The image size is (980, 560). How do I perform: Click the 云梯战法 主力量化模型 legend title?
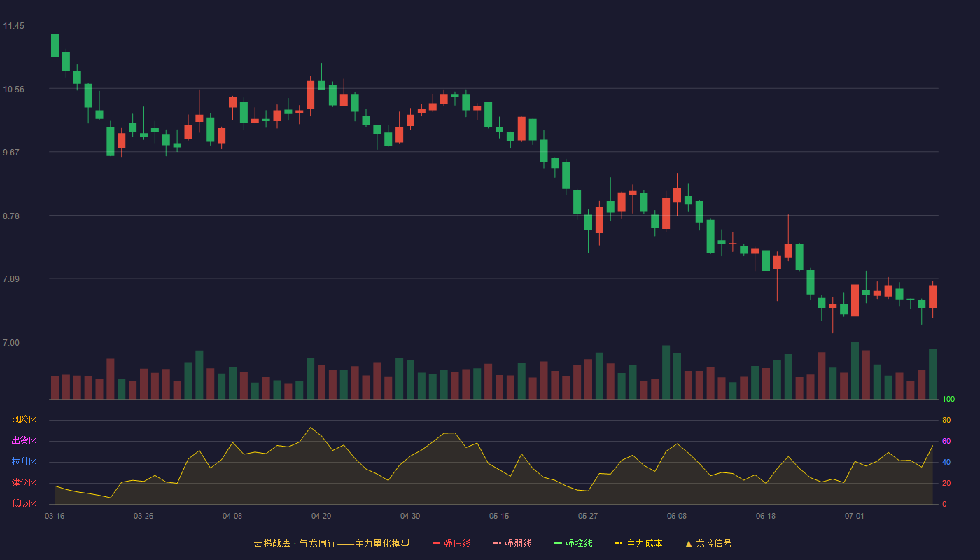331,543
